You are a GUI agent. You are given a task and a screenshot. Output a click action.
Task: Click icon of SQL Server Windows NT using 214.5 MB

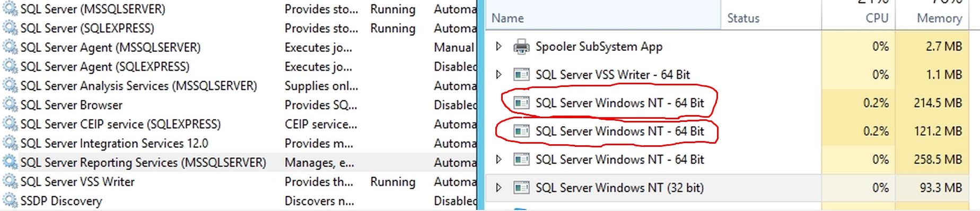pyautogui.click(x=521, y=103)
